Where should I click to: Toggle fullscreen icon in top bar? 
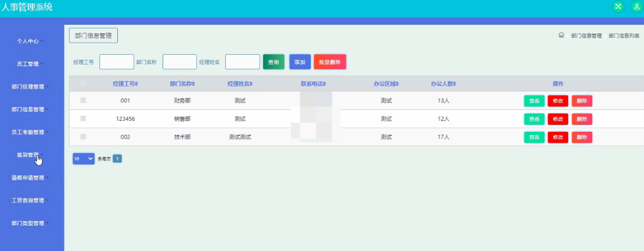(618, 6)
